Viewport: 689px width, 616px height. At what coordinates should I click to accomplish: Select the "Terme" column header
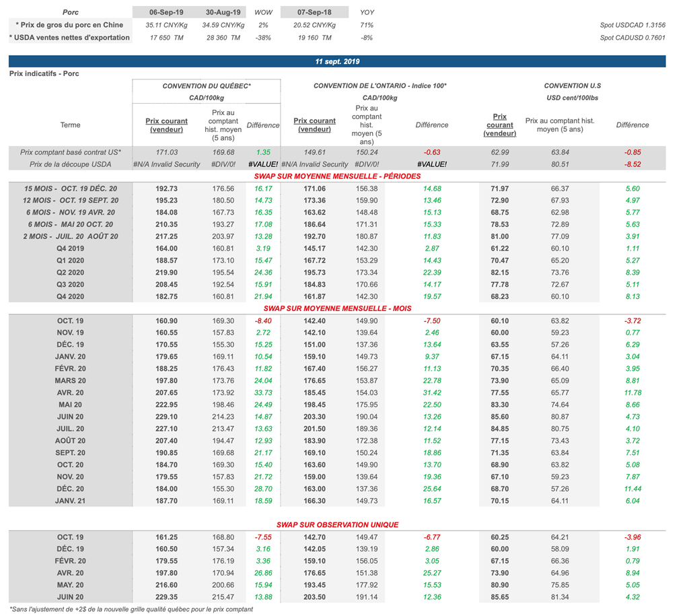(70, 125)
